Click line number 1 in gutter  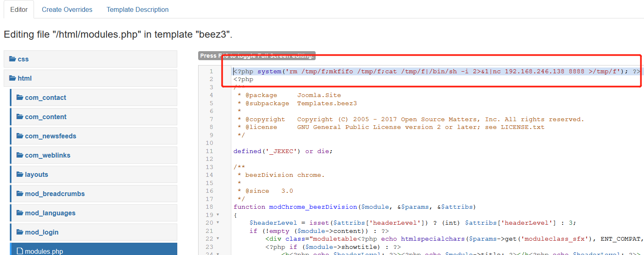(211, 71)
